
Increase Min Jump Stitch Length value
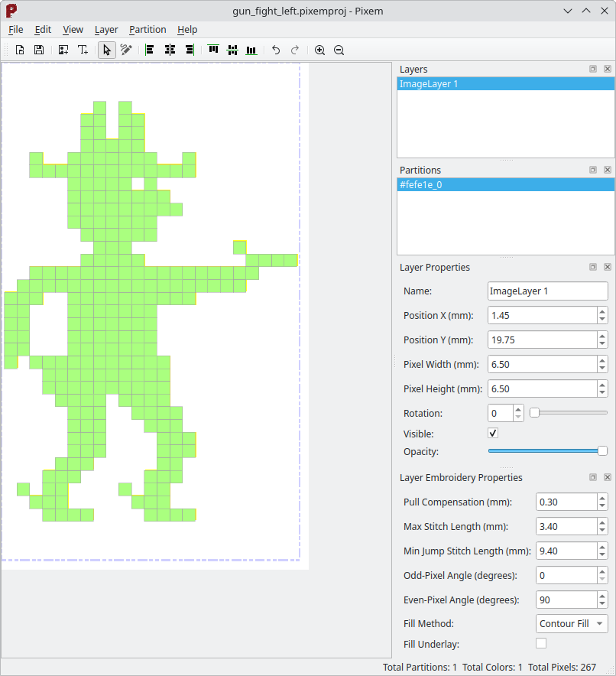(x=602, y=547)
